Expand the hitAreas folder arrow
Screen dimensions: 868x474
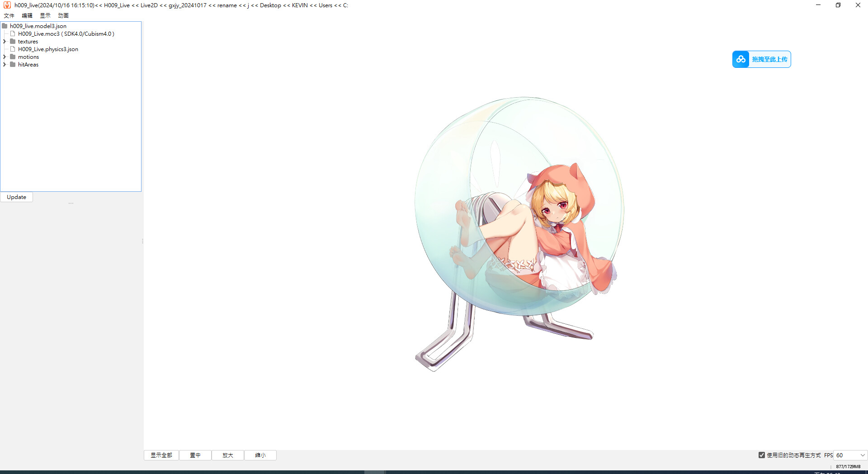tap(5, 65)
